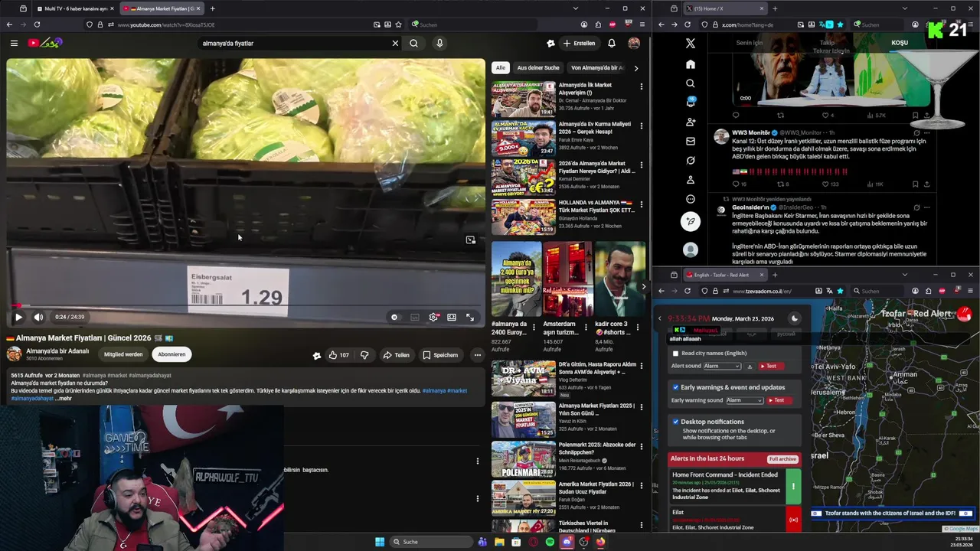
Task: Open Spotify from the taskbar
Action: pos(550,542)
